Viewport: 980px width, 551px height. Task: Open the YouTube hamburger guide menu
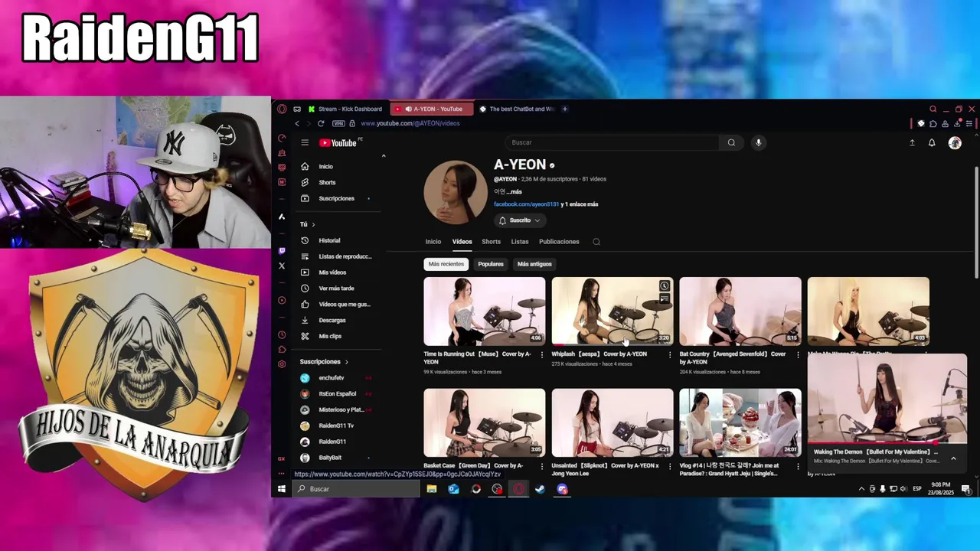pyautogui.click(x=305, y=142)
